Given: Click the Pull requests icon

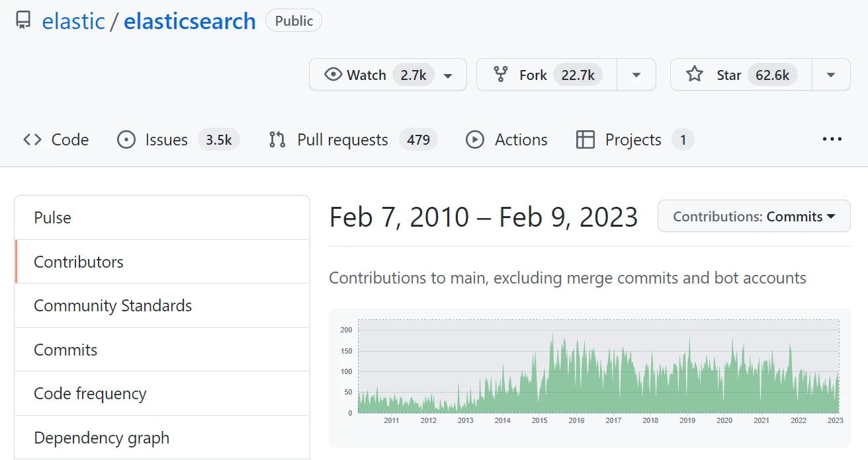Looking at the screenshot, I should coord(277,139).
